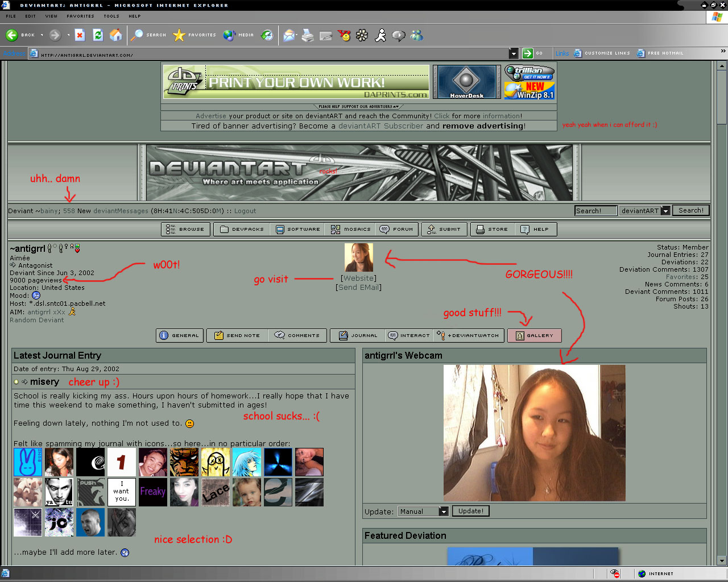The width and height of the screenshot is (728, 582).
Task: Open Customize Links shortcut
Action: 602,53
